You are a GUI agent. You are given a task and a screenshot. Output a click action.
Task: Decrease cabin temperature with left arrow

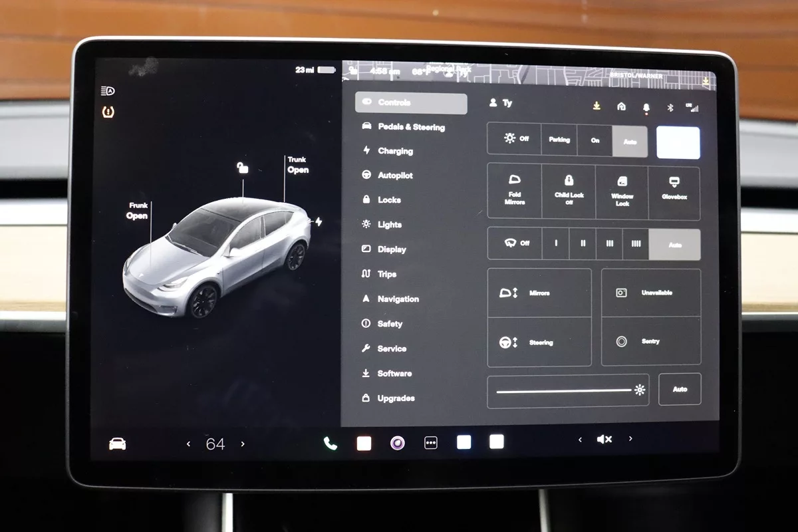click(x=188, y=444)
